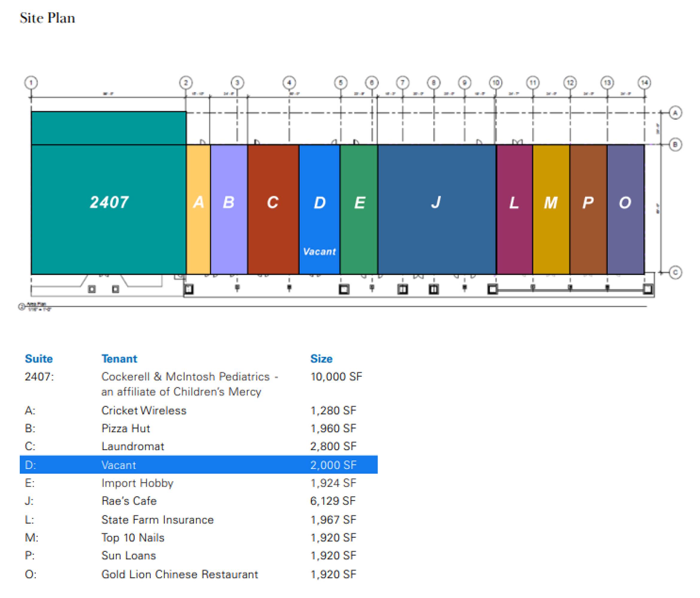This screenshot has width=700, height=598.
Task: Click the teal 2407 suite block
Action: 109,203
